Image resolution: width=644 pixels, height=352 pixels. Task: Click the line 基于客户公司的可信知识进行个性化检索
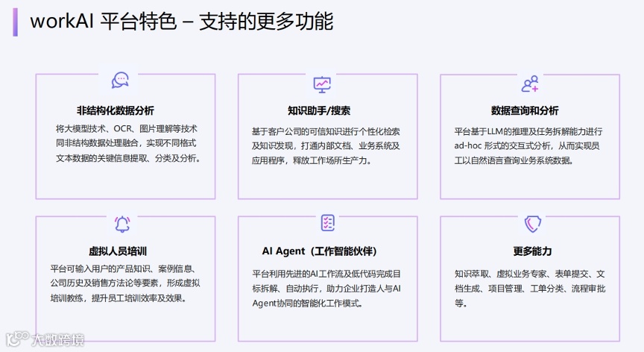tap(326, 131)
